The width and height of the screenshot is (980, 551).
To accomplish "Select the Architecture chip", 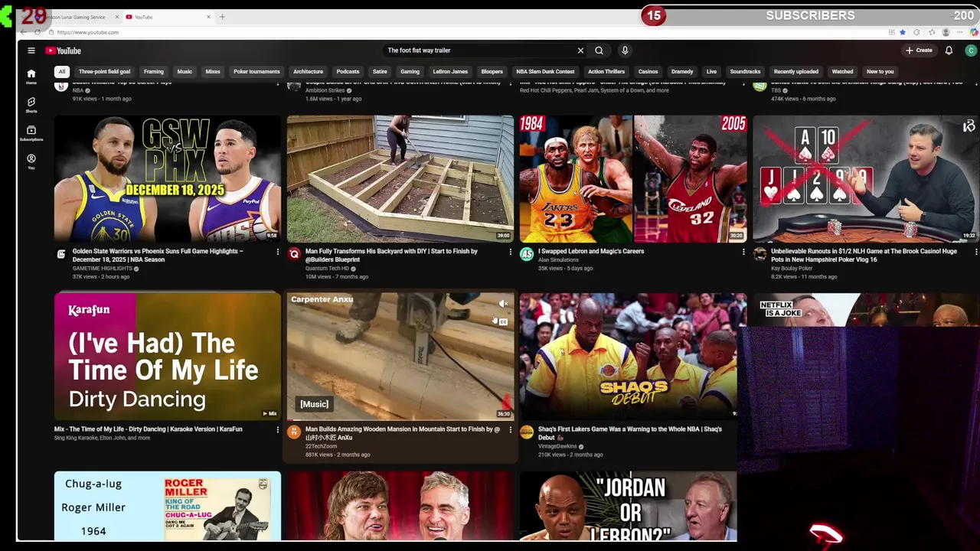I will point(308,72).
